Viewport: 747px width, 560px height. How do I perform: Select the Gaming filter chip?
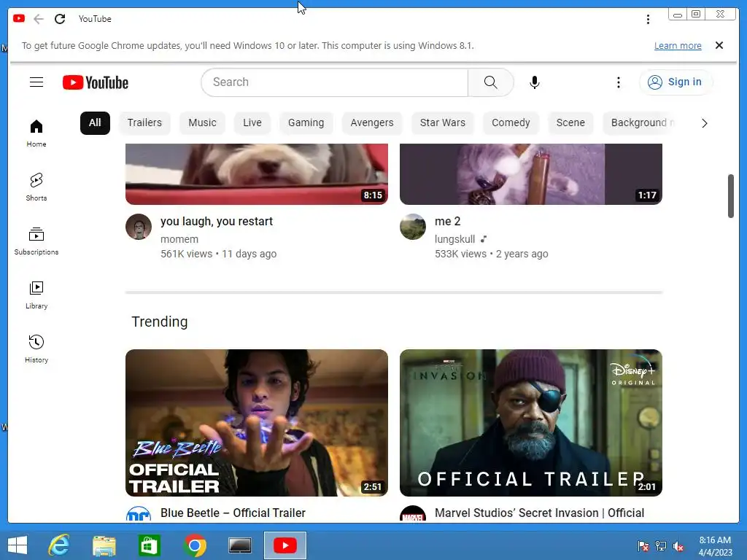point(306,122)
